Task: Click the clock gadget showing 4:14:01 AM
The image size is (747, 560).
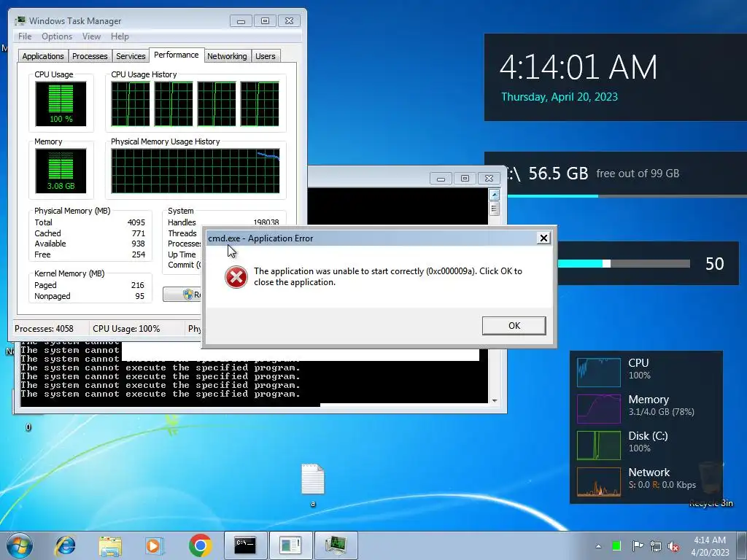Action: (x=578, y=66)
